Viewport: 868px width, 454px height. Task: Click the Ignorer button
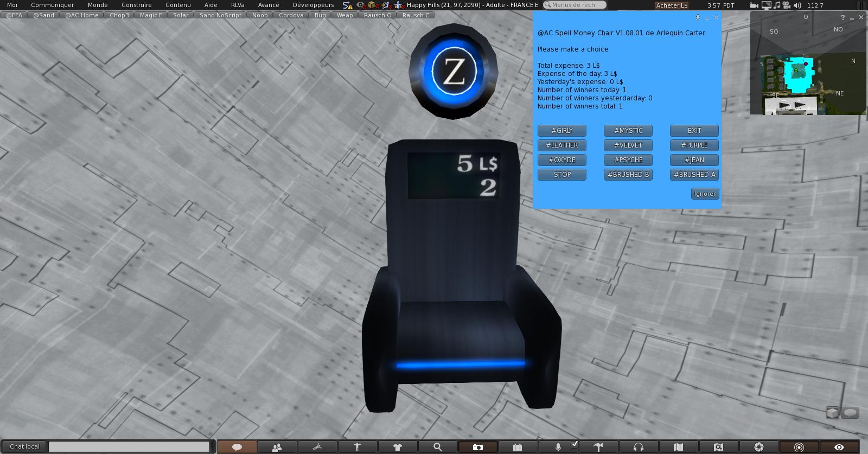point(705,194)
